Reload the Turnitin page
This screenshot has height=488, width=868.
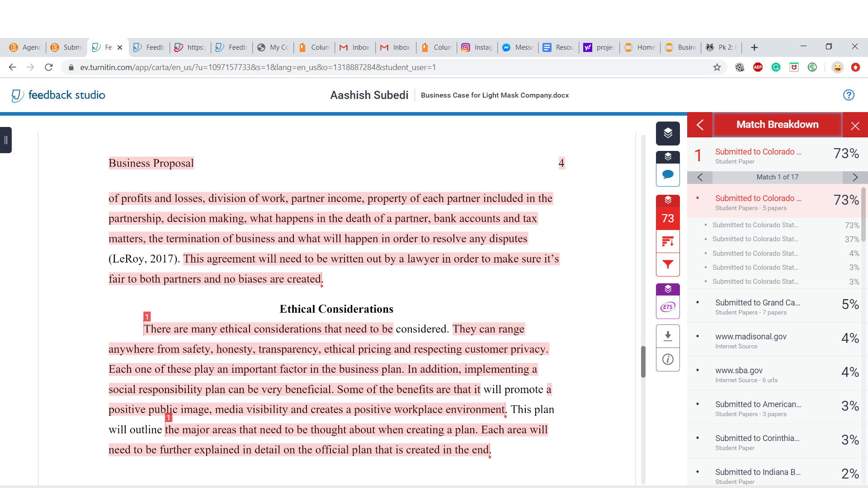(x=49, y=67)
